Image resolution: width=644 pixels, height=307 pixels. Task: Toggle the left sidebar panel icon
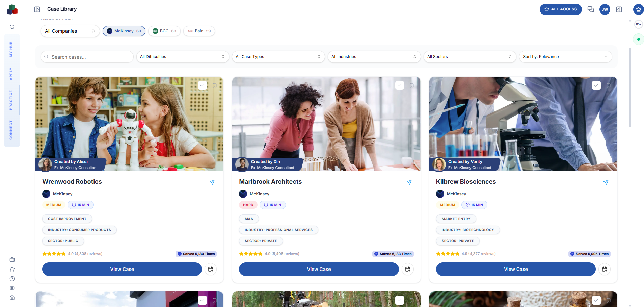point(37,9)
